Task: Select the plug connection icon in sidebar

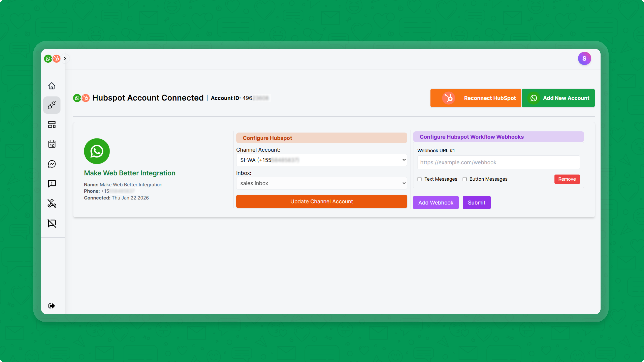Action: [52, 105]
